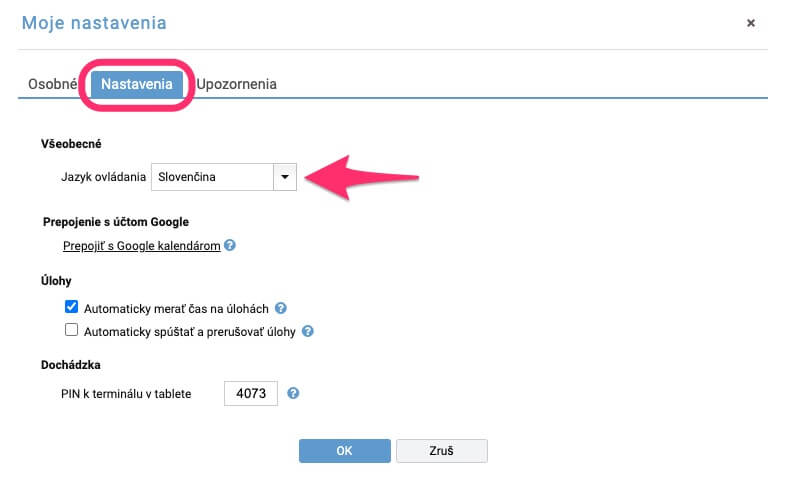The width and height of the screenshot is (786, 486).
Task: Open the Slovenčina language combo box
Action: (224, 177)
